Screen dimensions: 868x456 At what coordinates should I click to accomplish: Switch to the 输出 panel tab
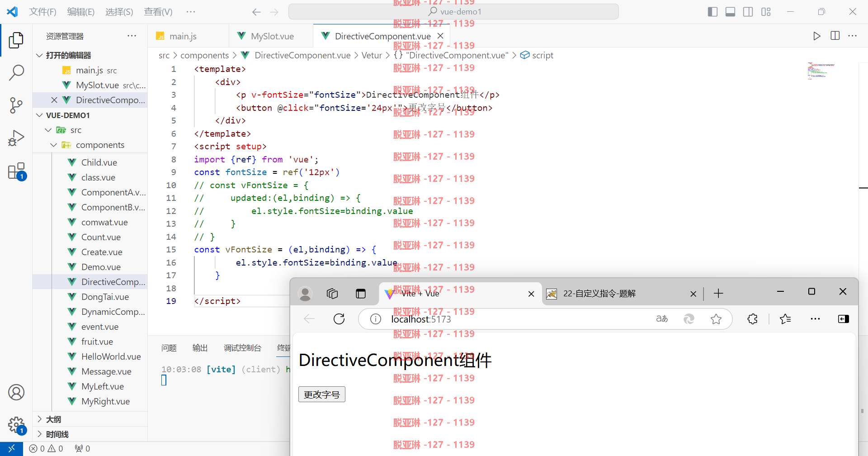[x=200, y=348]
